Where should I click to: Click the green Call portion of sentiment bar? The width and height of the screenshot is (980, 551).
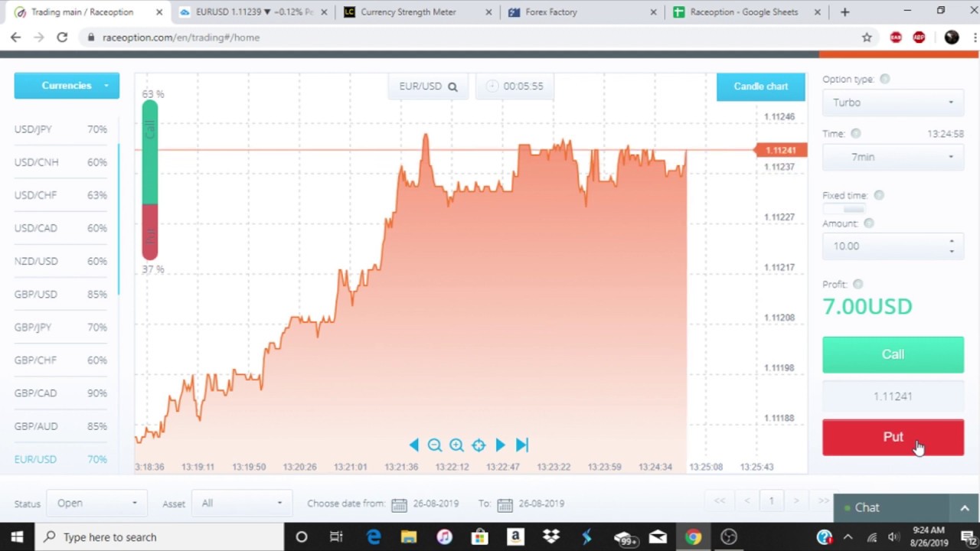tap(150, 153)
